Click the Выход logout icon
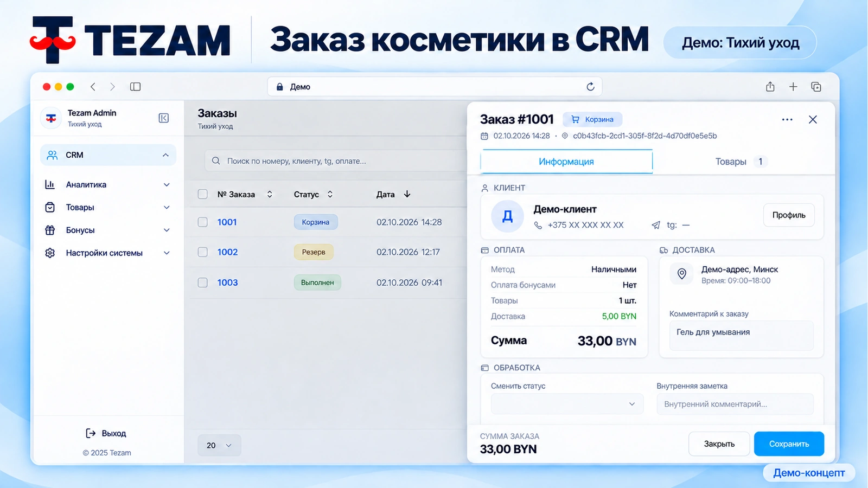The width and height of the screenshot is (868, 488). (91, 433)
